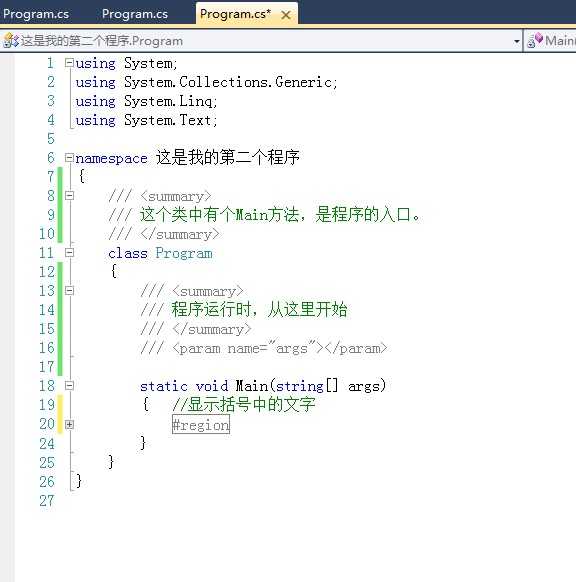Click the class icon beside 这是我的第二个程序.Program

click(10, 40)
